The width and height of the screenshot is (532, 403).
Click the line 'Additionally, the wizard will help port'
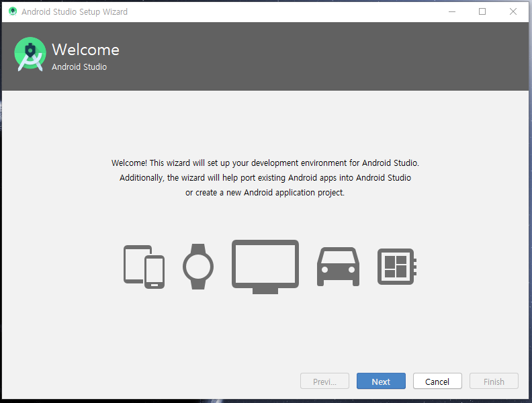pos(265,178)
